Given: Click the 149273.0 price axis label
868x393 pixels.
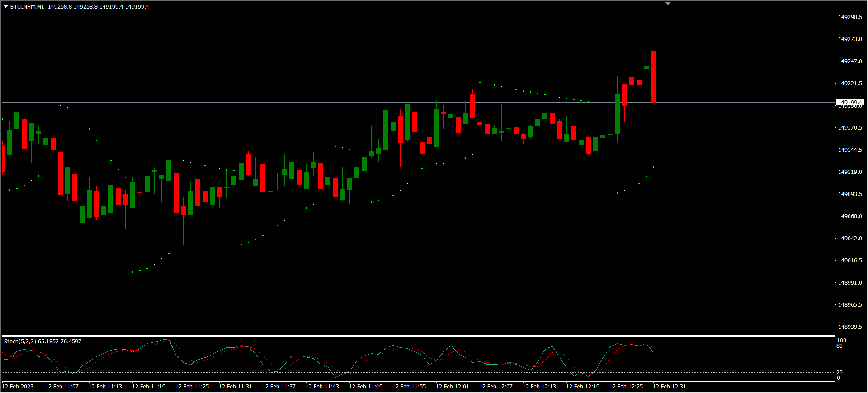Looking at the screenshot, I should (x=850, y=39).
